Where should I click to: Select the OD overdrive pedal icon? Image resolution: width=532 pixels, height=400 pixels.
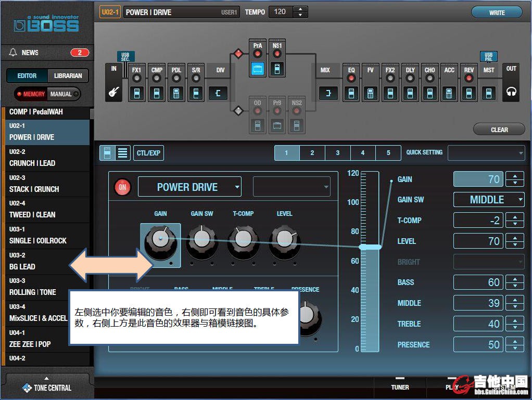[258, 126]
